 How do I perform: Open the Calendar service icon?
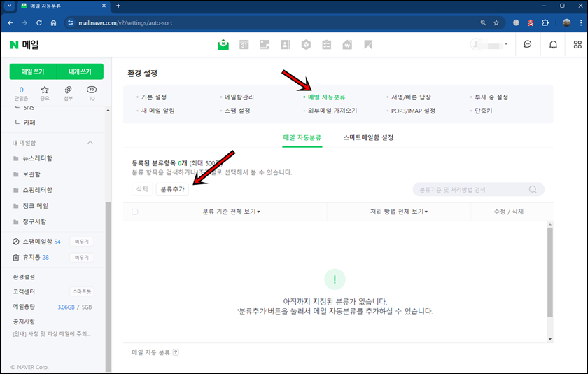pos(244,45)
